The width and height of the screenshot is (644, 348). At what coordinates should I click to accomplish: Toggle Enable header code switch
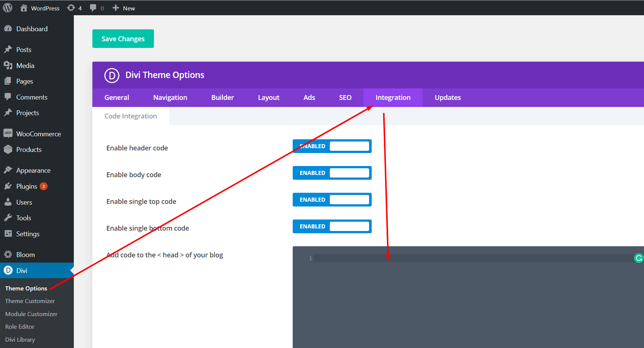[332, 146]
